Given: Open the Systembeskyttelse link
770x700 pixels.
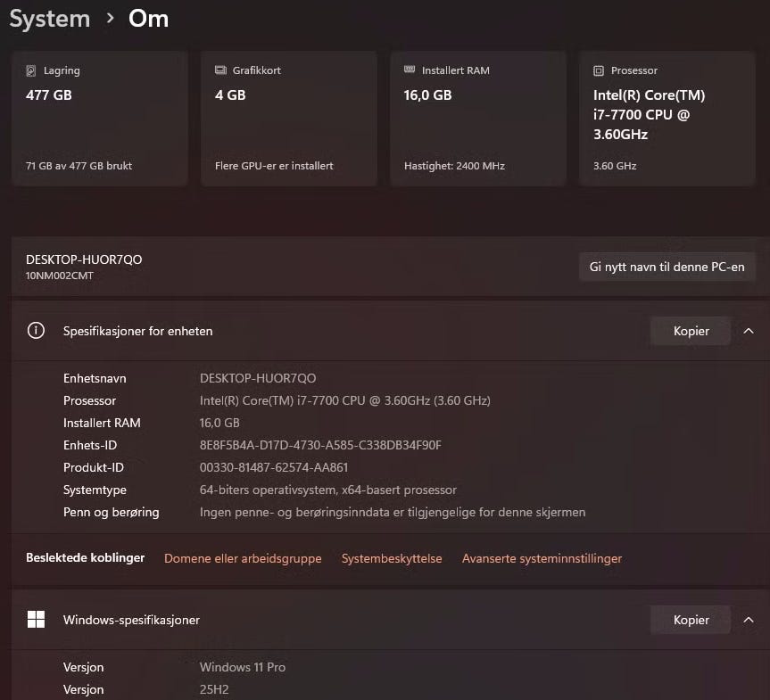Looking at the screenshot, I should pyautogui.click(x=392, y=558).
